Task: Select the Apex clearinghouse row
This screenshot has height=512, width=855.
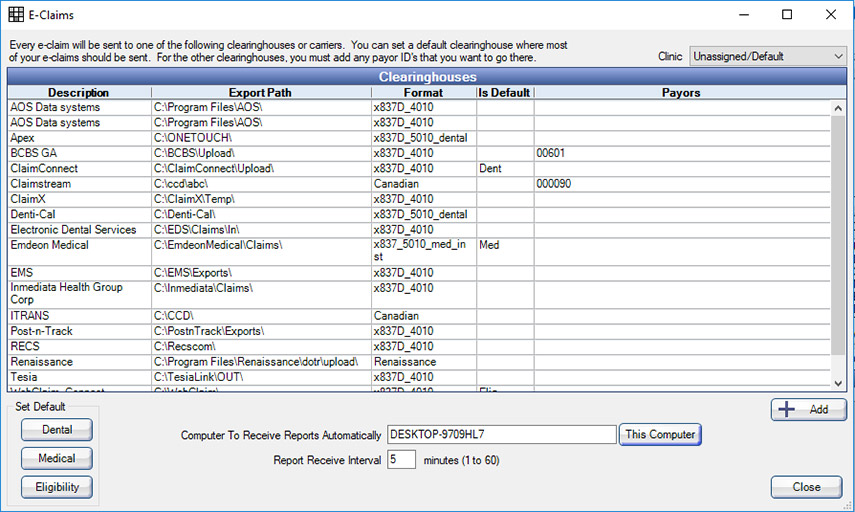Action: coord(419,138)
